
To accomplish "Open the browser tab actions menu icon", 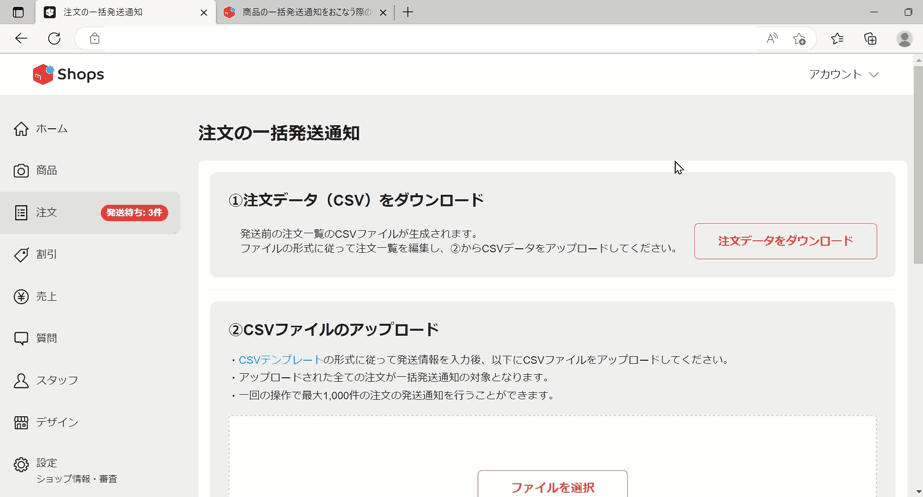I will click(x=18, y=12).
